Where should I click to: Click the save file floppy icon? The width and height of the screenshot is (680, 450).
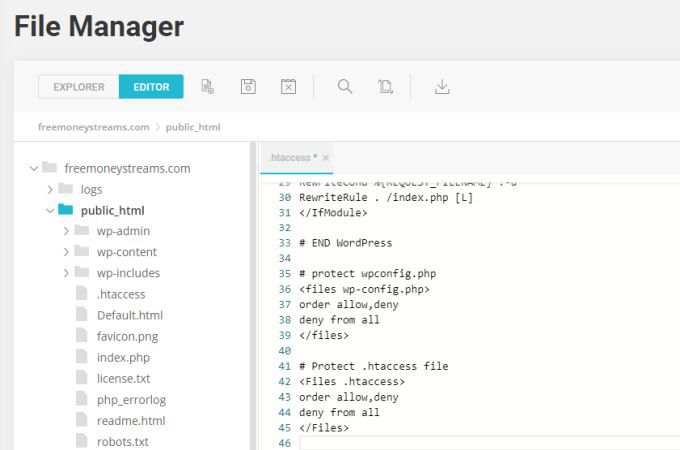(248, 87)
